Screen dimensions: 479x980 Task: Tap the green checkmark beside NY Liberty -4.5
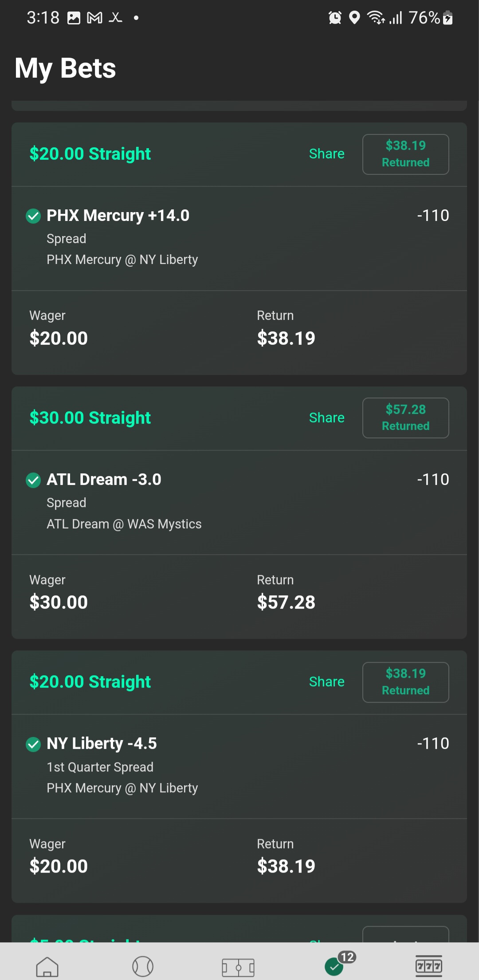pyautogui.click(x=33, y=744)
